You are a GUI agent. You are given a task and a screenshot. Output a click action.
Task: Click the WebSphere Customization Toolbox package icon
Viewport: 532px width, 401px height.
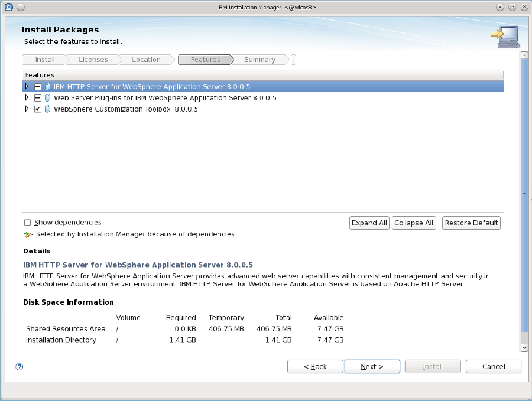[x=47, y=109]
